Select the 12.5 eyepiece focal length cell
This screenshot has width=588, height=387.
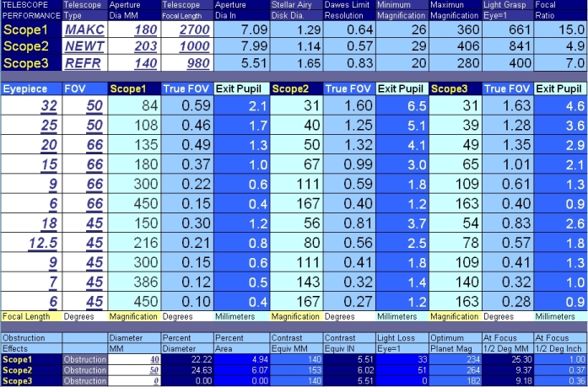(x=31, y=243)
